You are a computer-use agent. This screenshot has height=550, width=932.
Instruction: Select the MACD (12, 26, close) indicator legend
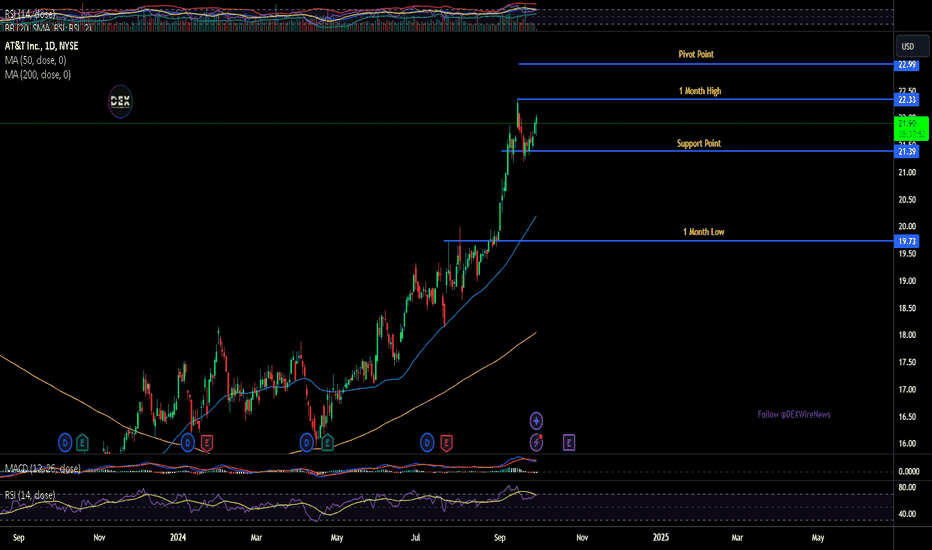(42, 469)
